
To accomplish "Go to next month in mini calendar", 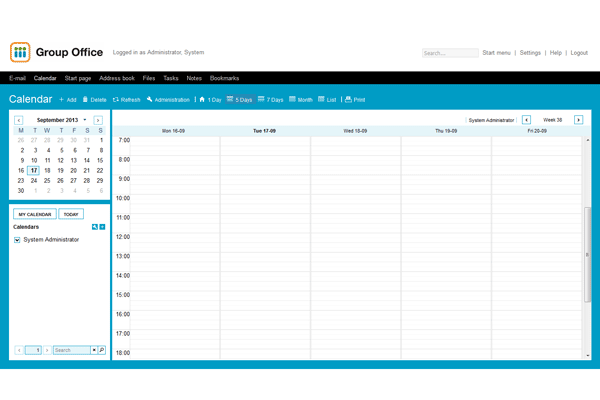I will [x=98, y=120].
